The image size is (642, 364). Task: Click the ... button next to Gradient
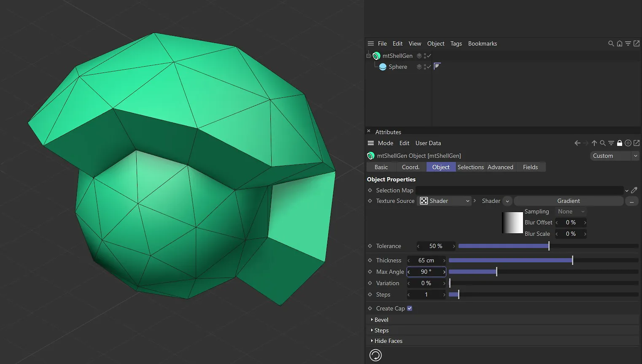click(631, 201)
